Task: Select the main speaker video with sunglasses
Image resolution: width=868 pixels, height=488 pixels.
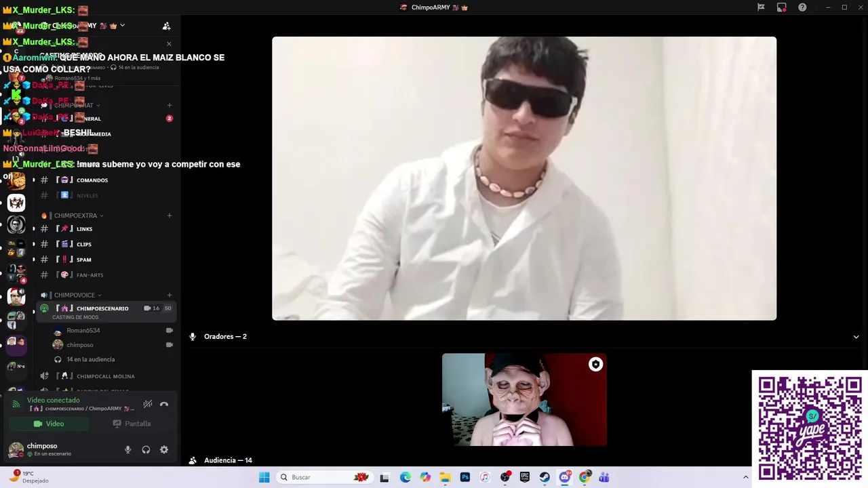Action: click(524, 178)
